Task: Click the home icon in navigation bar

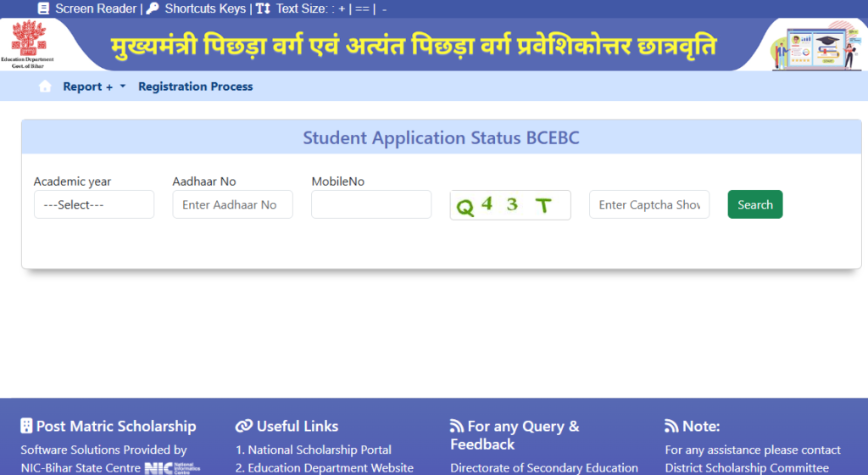Action: click(45, 87)
